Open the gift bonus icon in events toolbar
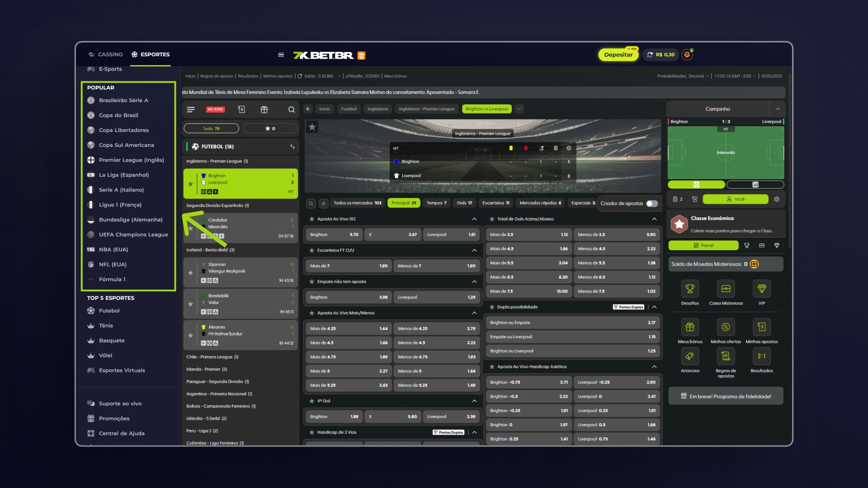Viewport: 868px width, 488px height. (x=264, y=109)
